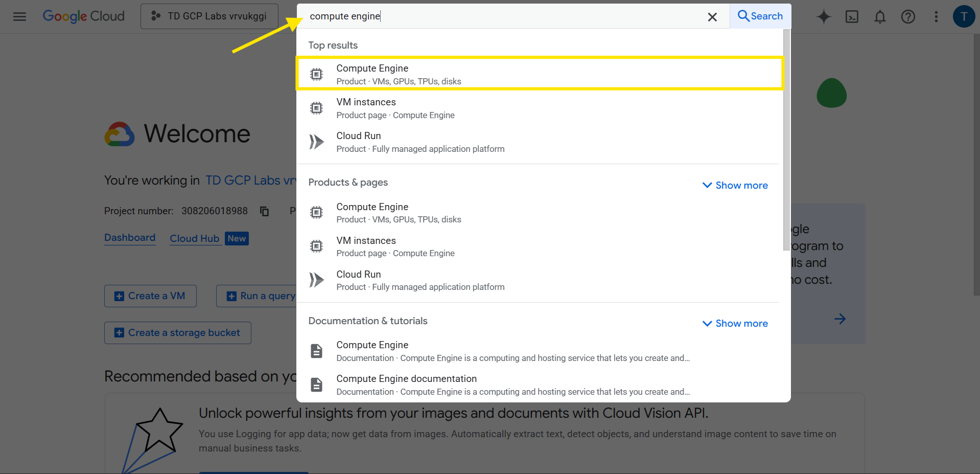Open the hamburger navigation menu
The height and width of the screenshot is (474, 980).
[19, 16]
